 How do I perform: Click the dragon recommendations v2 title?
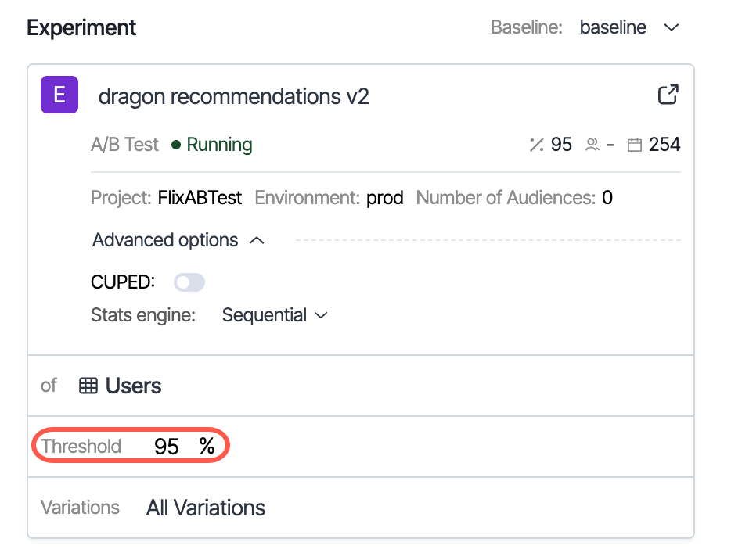coord(233,96)
